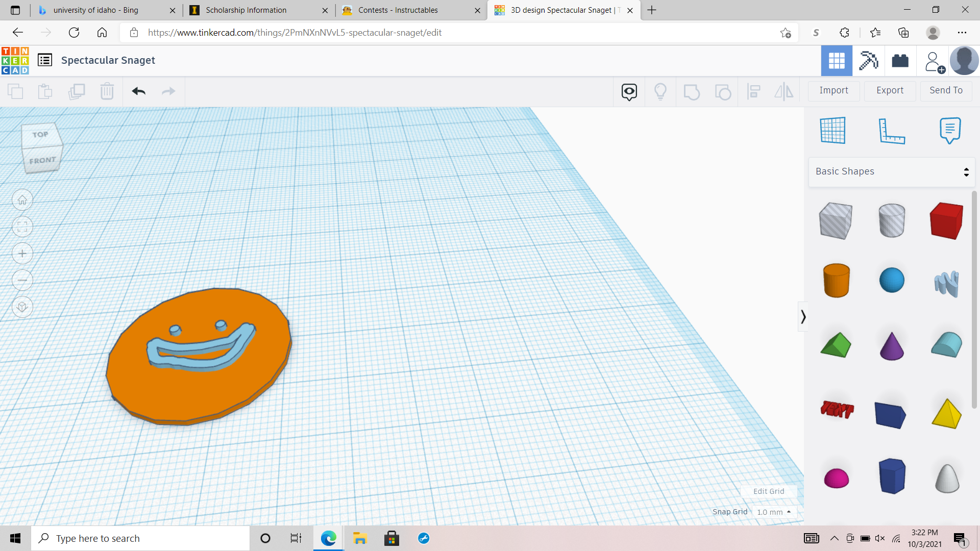Open the Snap Grid 1.0 mm dropdown
Image resolution: width=980 pixels, height=551 pixels.
coord(774,512)
